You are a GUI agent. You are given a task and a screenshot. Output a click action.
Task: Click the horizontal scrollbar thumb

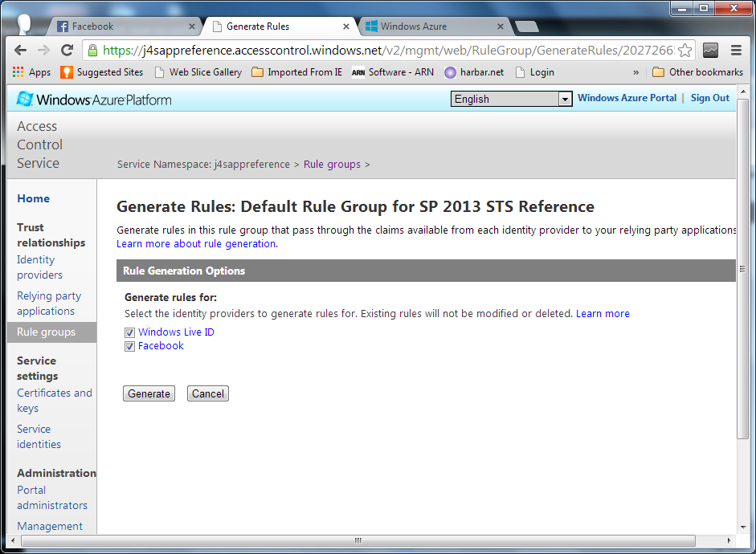point(358,540)
